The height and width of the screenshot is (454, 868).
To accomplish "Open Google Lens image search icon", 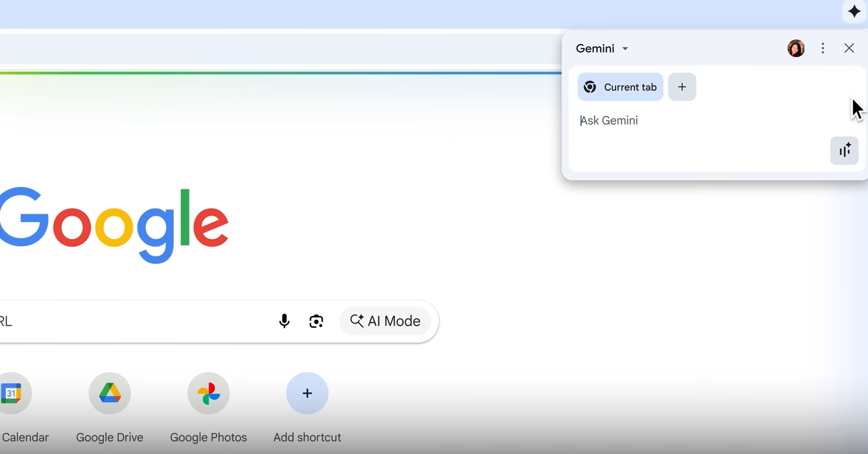I will pos(316,321).
